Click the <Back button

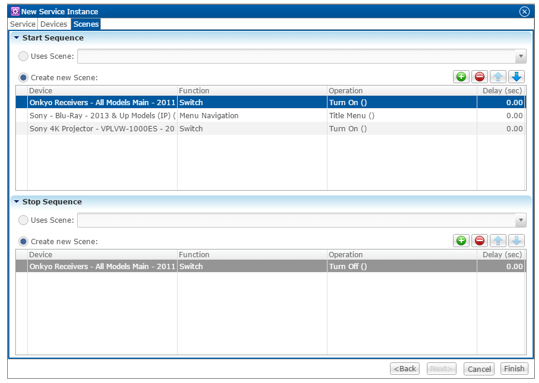(x=405, y=369)
